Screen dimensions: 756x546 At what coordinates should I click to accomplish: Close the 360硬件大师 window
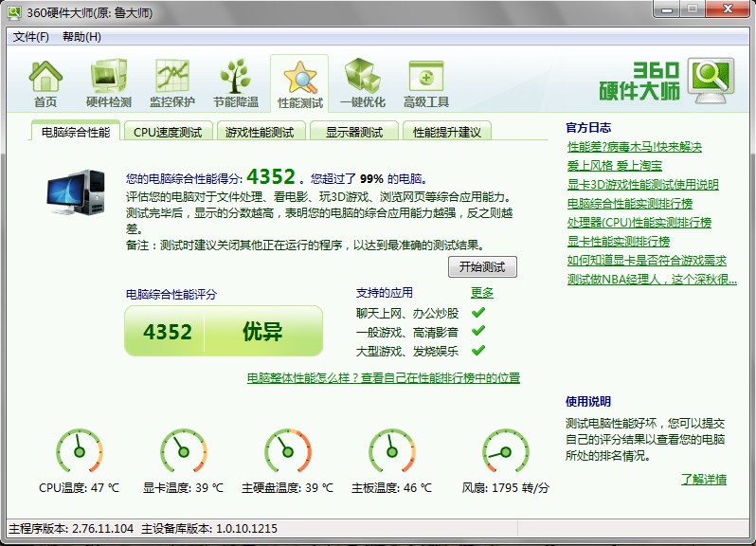pyautogui.click(x=729, y=9)
